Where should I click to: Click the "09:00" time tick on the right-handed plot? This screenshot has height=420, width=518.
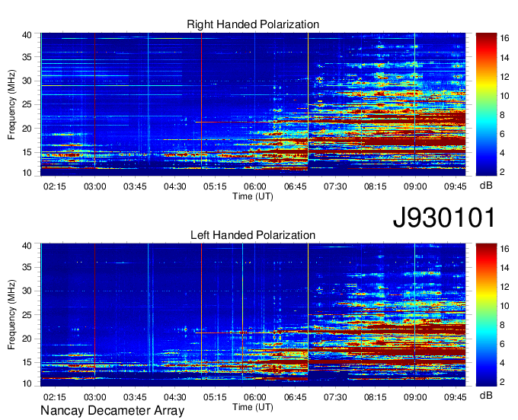point(415,186)
